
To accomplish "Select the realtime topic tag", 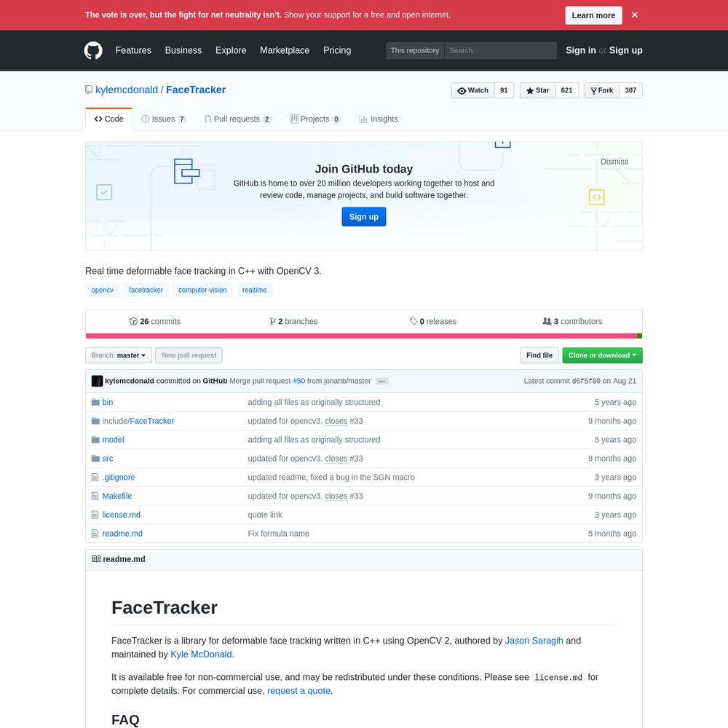I will point(254,290).
